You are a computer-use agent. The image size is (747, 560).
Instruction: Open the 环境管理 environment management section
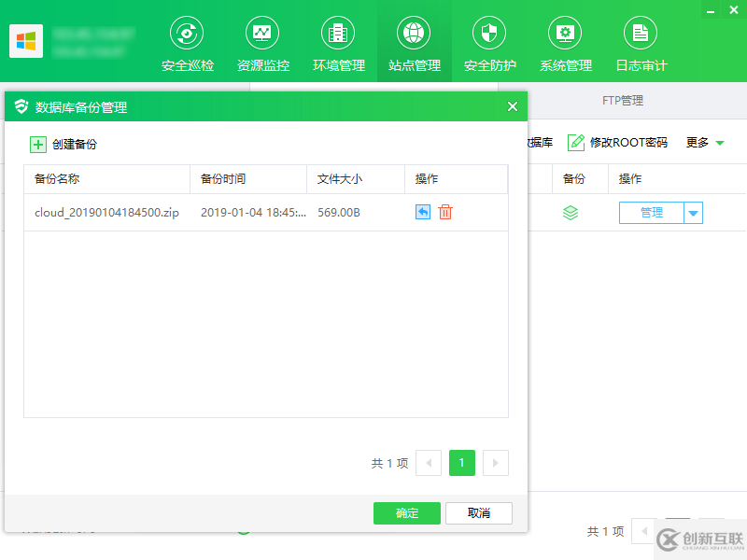[338, 44]
